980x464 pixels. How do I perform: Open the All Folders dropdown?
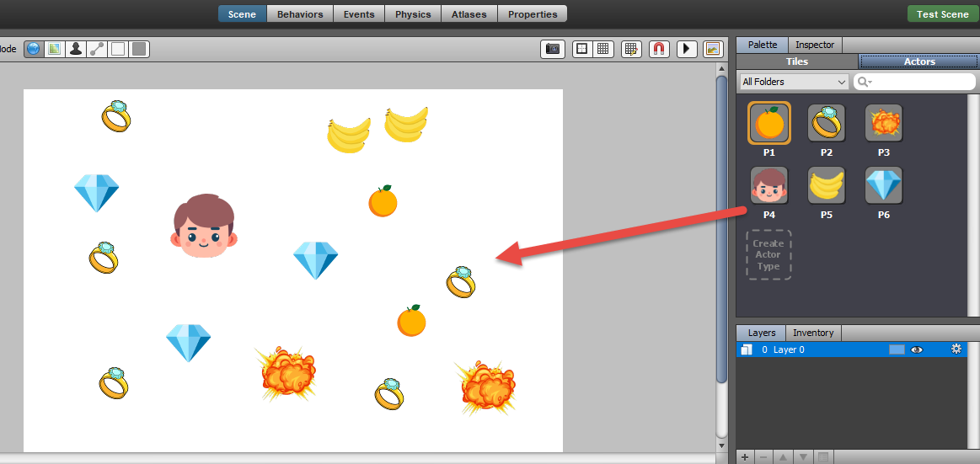point(794,82)
